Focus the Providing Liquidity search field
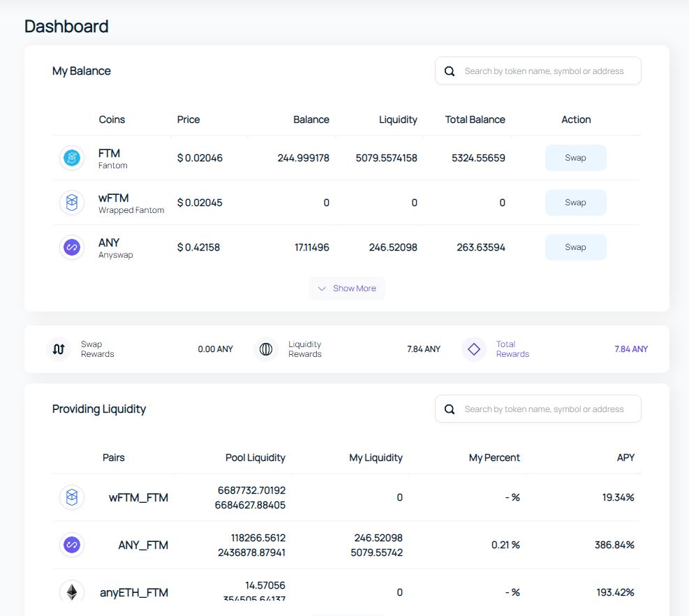The image size is (689, 616). coord(538,409)
